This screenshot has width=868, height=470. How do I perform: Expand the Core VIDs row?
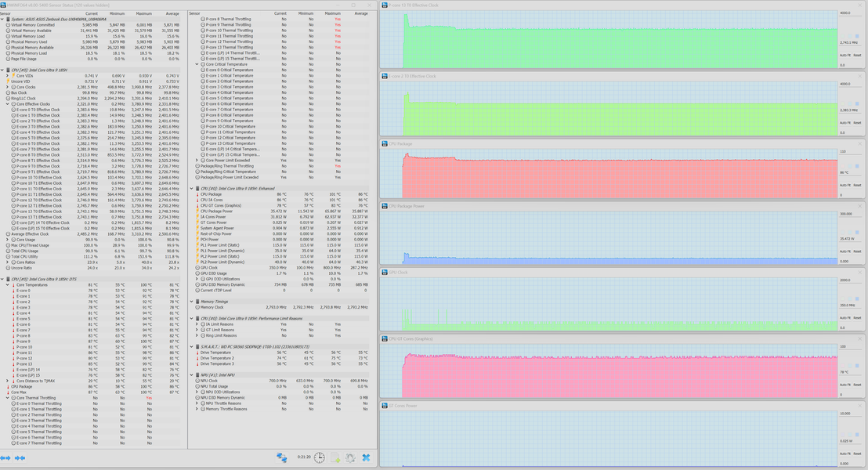click(8, 76)
